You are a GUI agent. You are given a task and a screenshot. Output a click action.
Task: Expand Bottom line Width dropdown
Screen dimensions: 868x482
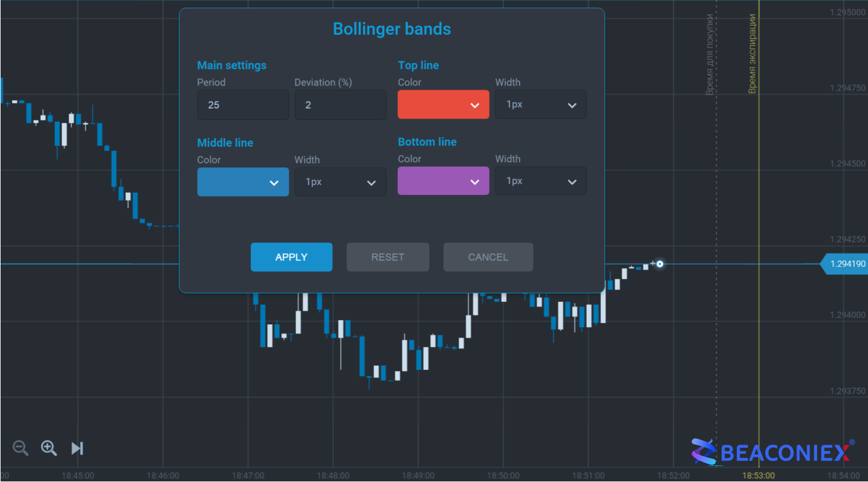pos(541,181)
